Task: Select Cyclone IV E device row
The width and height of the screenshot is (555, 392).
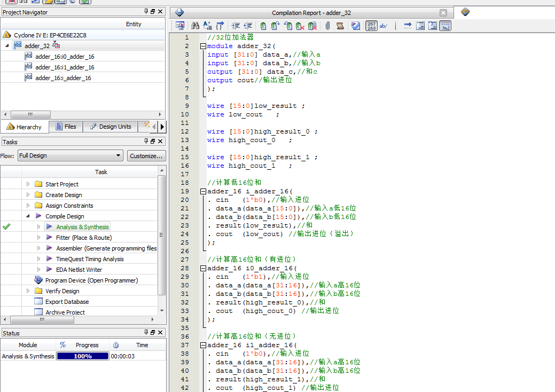Action: (83, 35)
